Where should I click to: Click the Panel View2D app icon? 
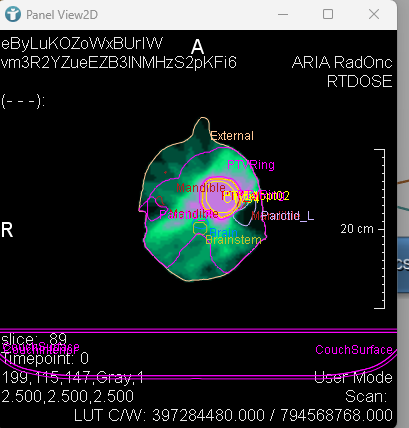(x=13, y=14)
